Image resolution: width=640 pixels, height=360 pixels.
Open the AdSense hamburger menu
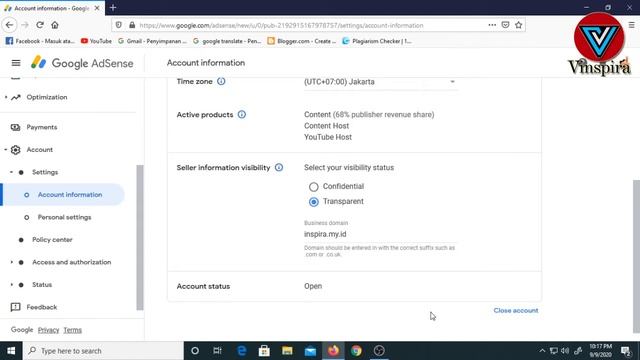[x=16, y=63]
